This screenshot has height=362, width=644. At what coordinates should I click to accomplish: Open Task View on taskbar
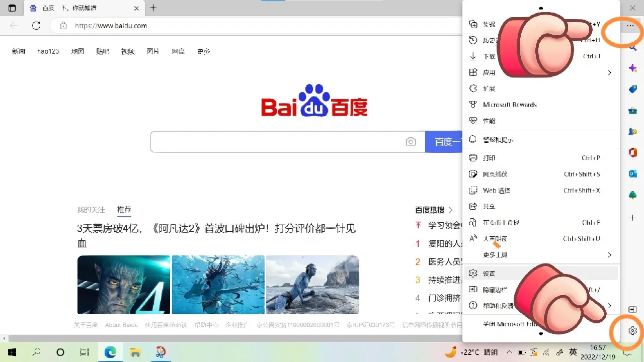(x=85, y=352)
